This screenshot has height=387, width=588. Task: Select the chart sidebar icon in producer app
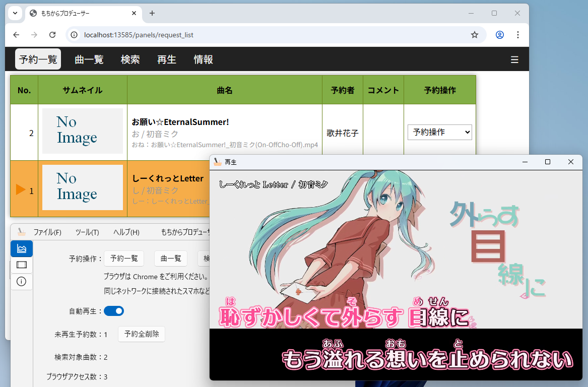coord(22,248)
